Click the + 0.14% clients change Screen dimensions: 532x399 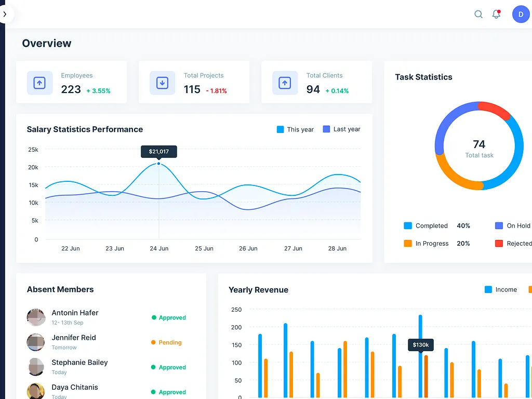pyautogui.click(x=337, y=91)
